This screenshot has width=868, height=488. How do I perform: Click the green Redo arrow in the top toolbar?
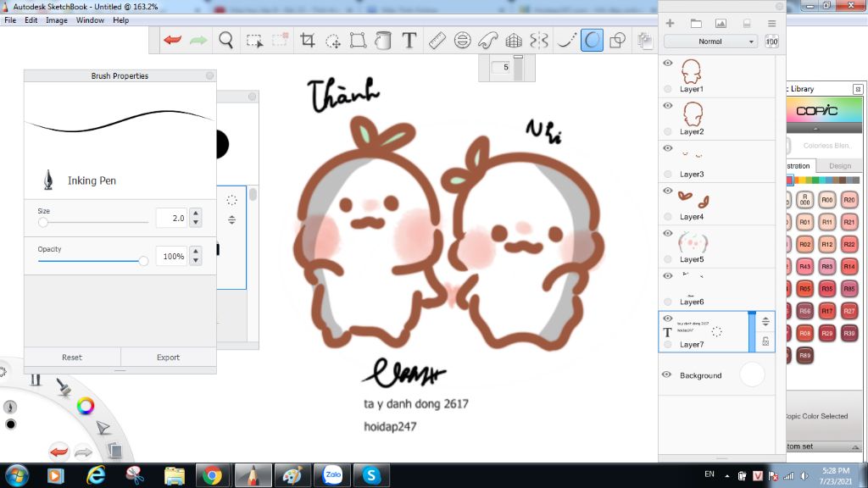pyautogui.click(x=198, y=40)
